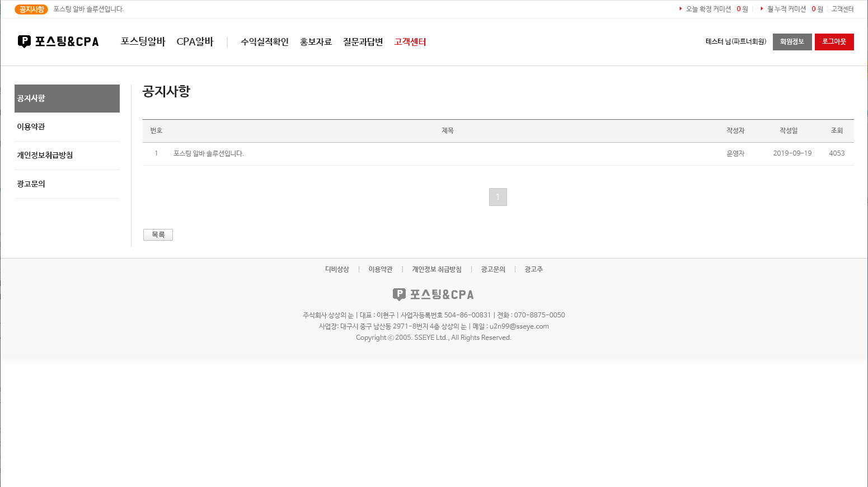This screenshot has width=868, height=487.
Task: Open the 포스팅알바 menu
Action: (143, 42)
